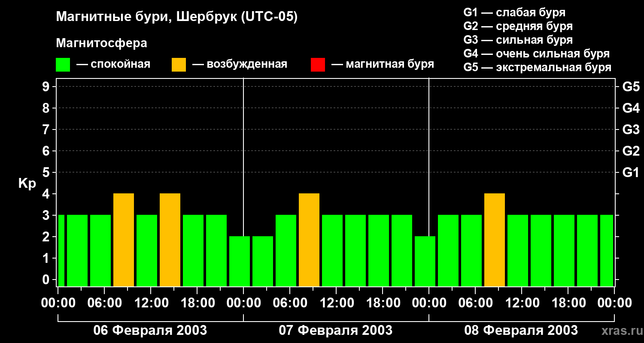This screenshot has height=343, width=644.
Task: Click the '— возбужденная' legend label
Action: click(x=240, y=65)
